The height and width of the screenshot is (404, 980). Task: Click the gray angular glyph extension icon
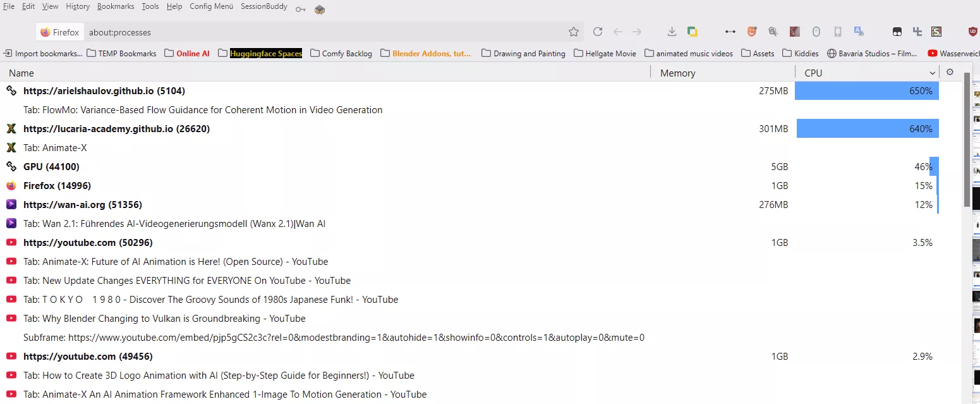click(917, 32)
